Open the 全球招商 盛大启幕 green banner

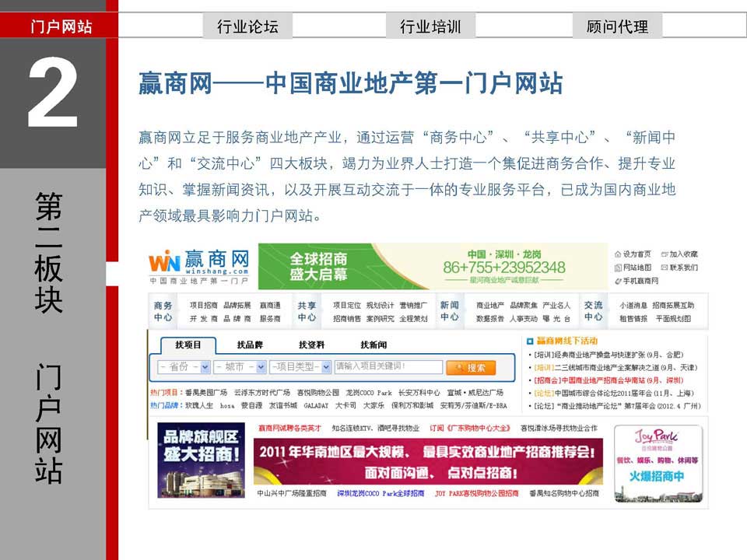pos(433,266)
